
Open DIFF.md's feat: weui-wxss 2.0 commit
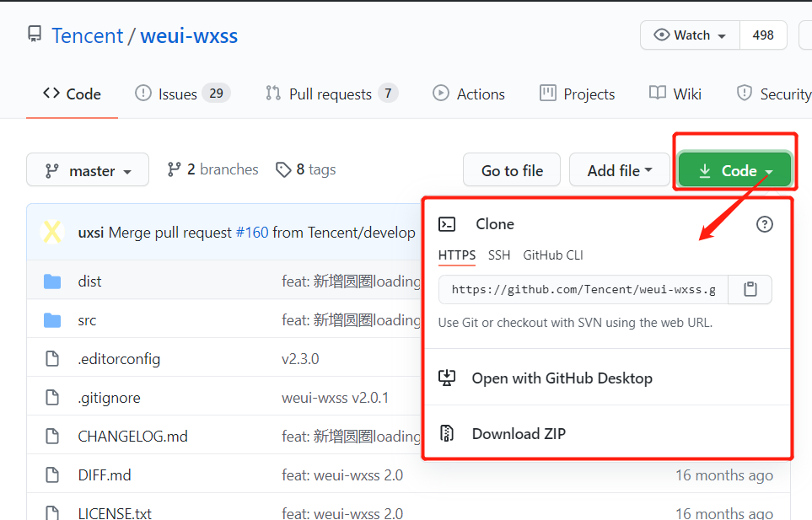pos(342,475)
